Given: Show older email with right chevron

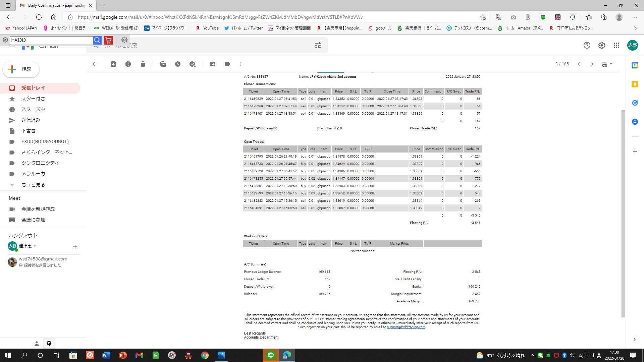Looking at the screenshot, I should tap(592, 64).
